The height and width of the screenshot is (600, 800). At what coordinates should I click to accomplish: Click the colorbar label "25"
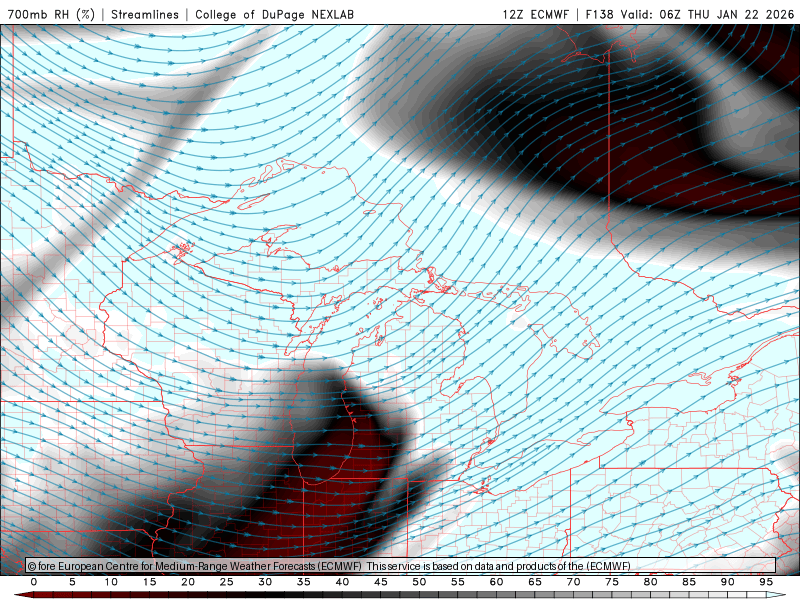click(227, 582)
